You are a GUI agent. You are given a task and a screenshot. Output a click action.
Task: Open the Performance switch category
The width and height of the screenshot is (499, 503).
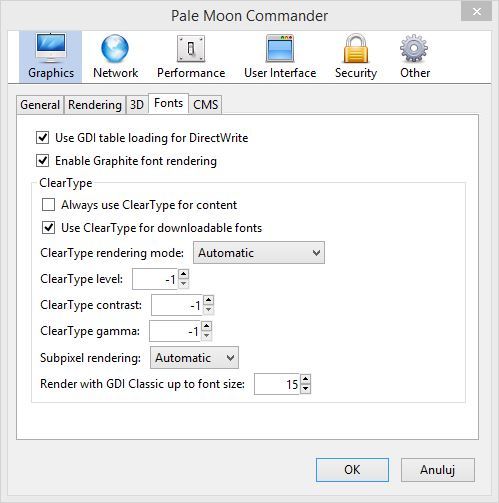pos(191,57)
